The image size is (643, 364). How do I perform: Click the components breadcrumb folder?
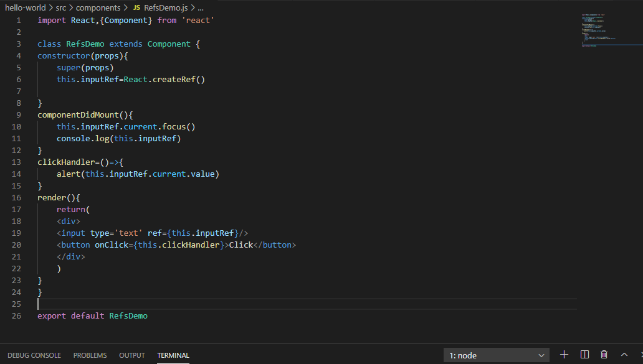(x=98, y=8)
